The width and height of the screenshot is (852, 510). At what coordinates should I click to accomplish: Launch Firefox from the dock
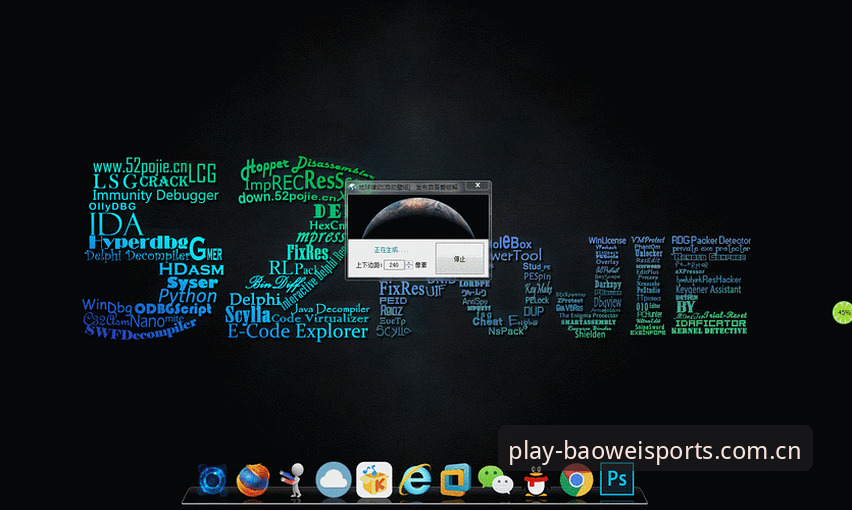pyautogui.click(x=253, y=480)
